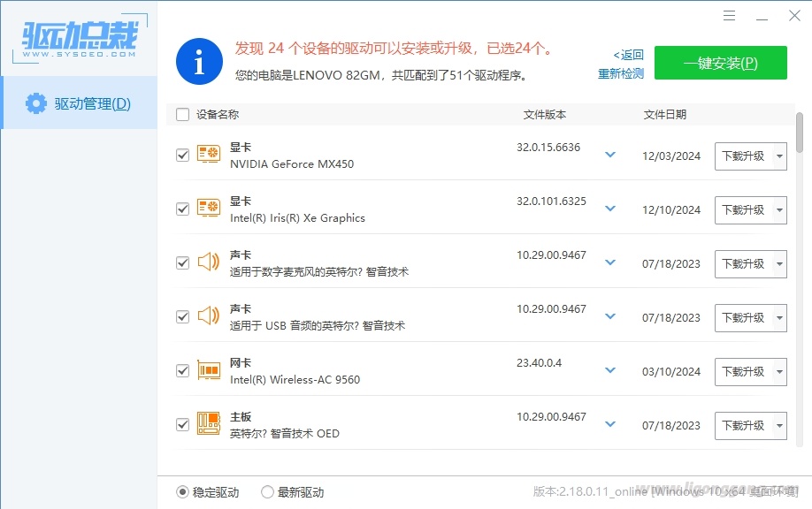
Task: Click the version number 23.40.0.4
Action: tap(539, 363)
